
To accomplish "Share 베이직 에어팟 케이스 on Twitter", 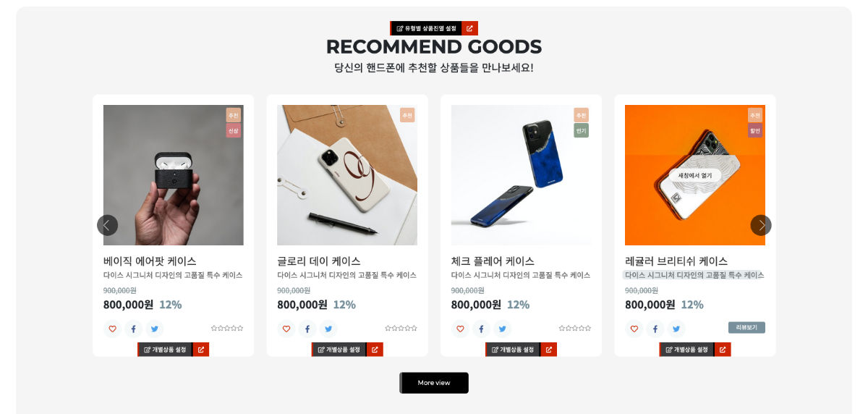I will pyautogui.click(x=154, y=329).
